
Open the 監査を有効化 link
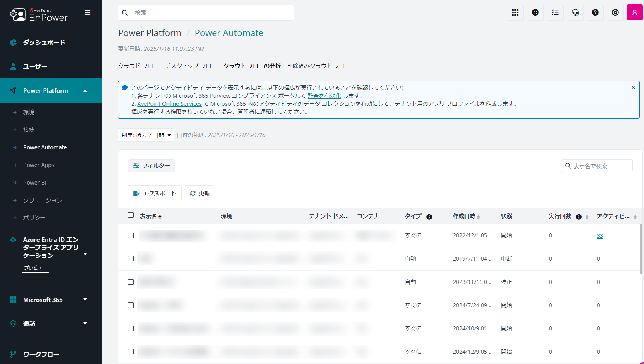point(324,96)
